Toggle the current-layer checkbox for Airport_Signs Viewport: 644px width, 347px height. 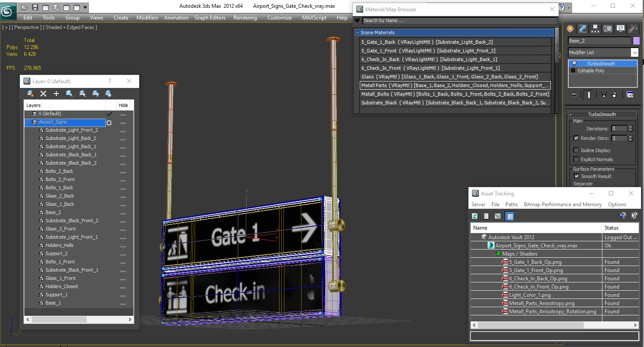pyautogui.click(x=109, y=123)
